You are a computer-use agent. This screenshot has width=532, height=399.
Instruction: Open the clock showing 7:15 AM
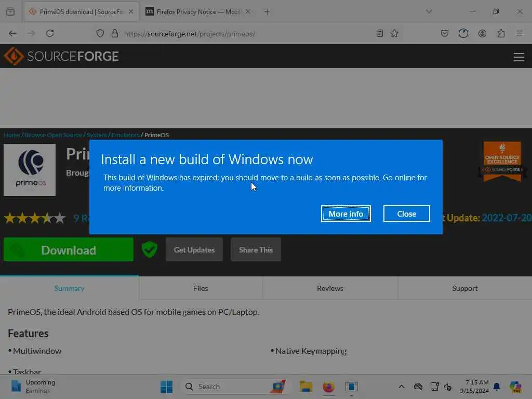click(x=474, y=387)
